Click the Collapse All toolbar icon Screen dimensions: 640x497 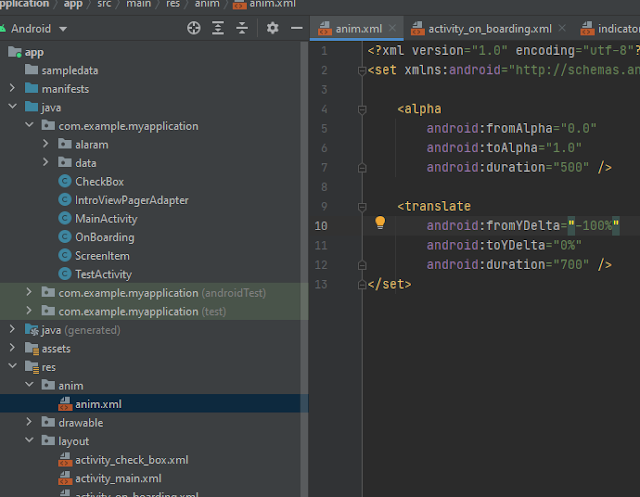pyautogui.click(x=243, y=29)
